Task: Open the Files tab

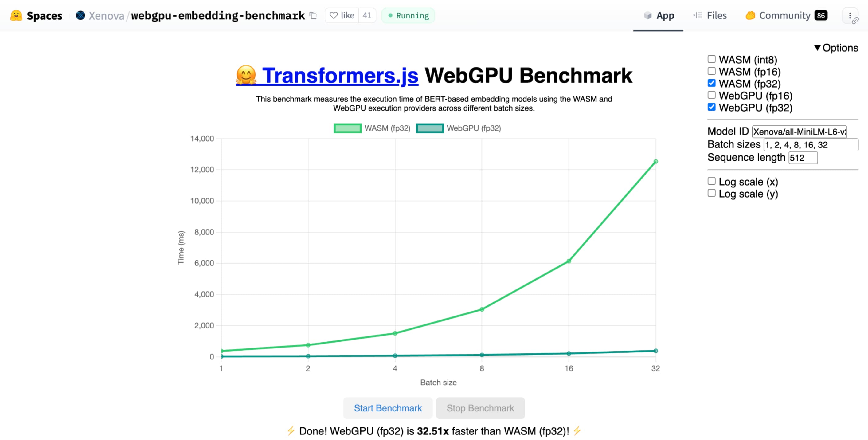Action: (715, 15)
